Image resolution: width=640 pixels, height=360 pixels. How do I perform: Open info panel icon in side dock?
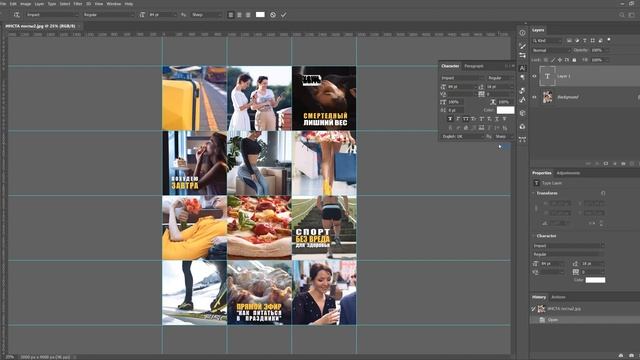click(x=522, y=33)
